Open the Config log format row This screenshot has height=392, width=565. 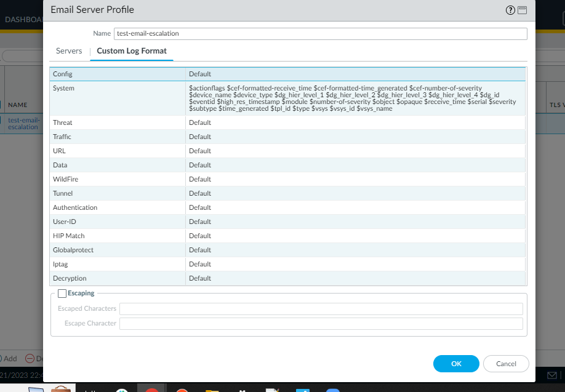(x=287, y=74)
